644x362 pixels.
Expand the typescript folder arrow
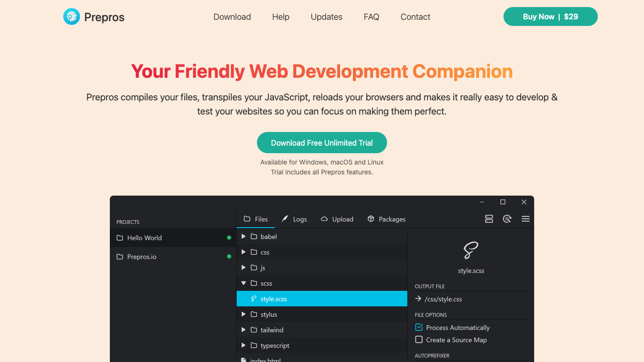coord(244,345)
